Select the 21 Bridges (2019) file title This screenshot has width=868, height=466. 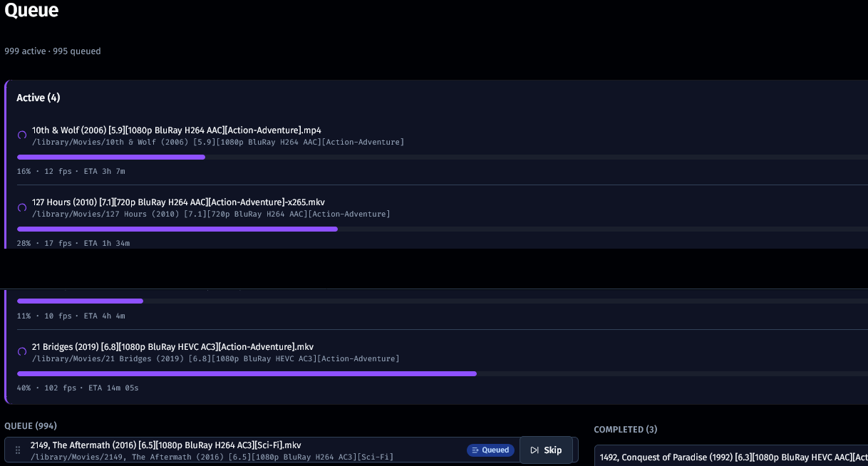pyautogui.click(x=172, y=347)
